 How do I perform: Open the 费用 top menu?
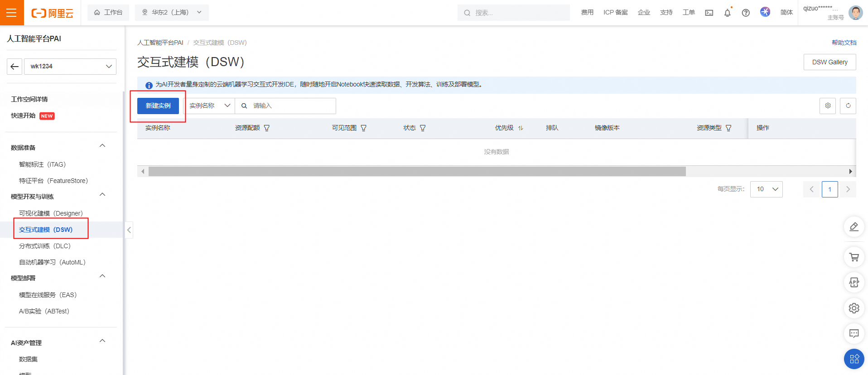pos(587,13)
